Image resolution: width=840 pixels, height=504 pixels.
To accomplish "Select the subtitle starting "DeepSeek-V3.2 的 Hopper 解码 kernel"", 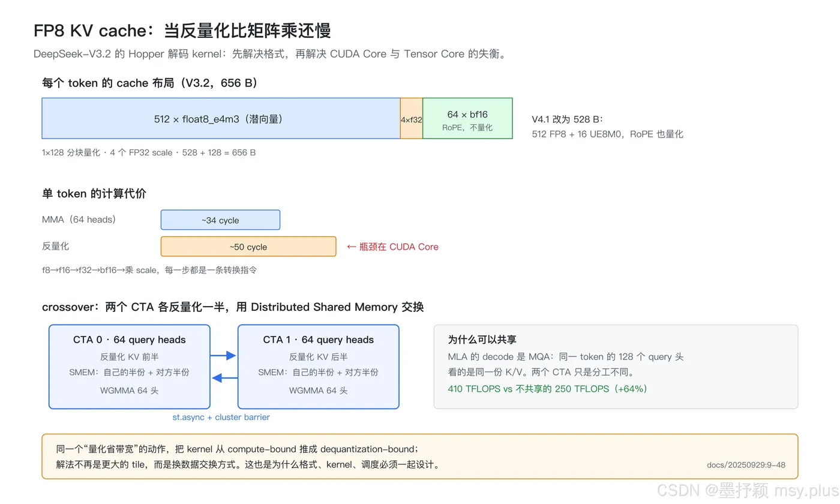I will pyautogui.click(x=271, y=54).
